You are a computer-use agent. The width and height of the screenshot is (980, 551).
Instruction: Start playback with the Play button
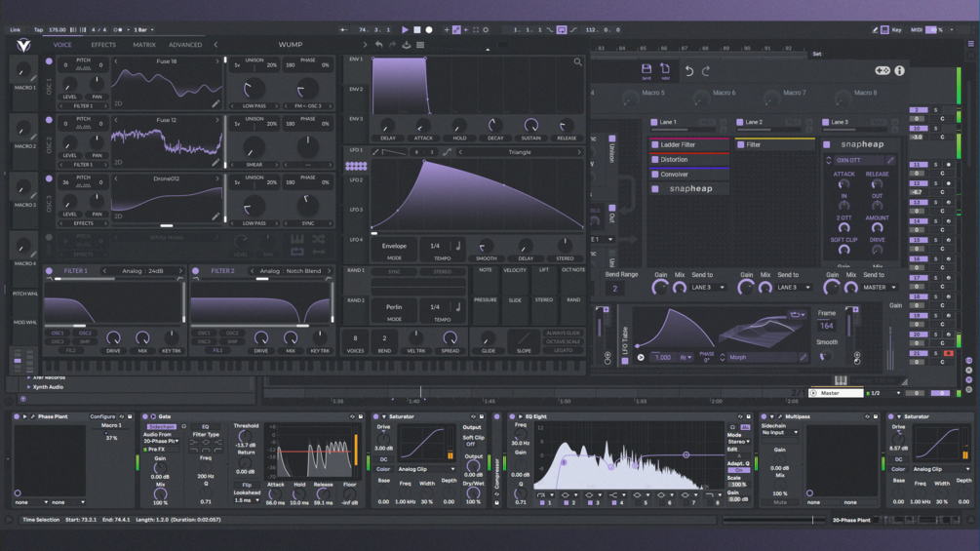point(405,29)
